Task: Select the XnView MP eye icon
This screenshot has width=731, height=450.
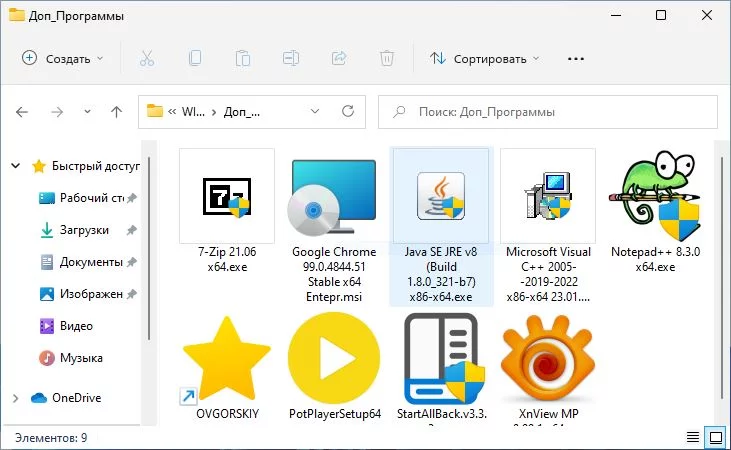Action: click(x=548, y=358)
